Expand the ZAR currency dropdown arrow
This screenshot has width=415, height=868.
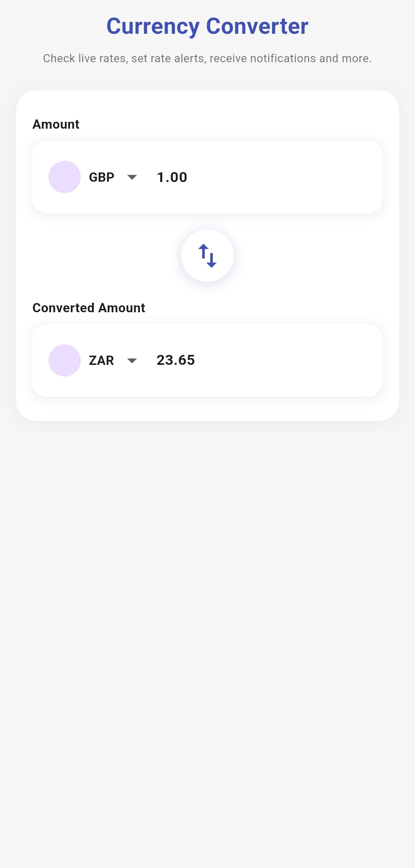[x=132, y=361]
